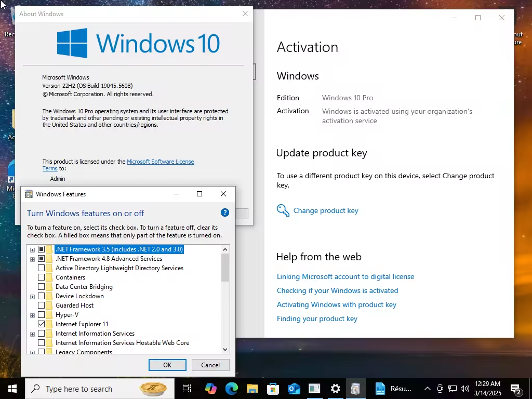Image resolution: width=532 pixels, height=399 pixels.
Task: Enable the Containers feature checkbox
Action: click(x=42, y=277)
